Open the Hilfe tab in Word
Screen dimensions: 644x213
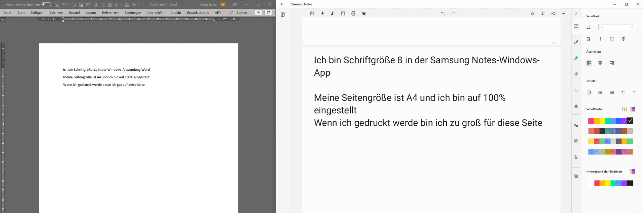point(218,13)
